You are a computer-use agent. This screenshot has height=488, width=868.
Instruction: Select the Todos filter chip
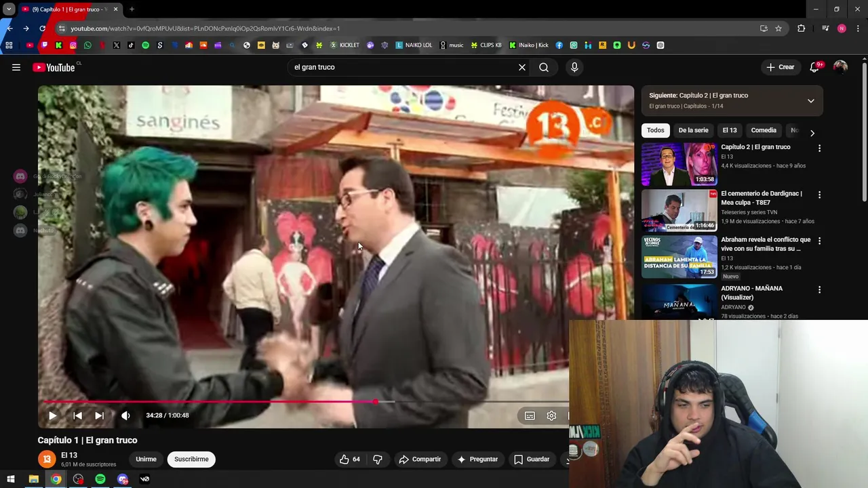655,130
